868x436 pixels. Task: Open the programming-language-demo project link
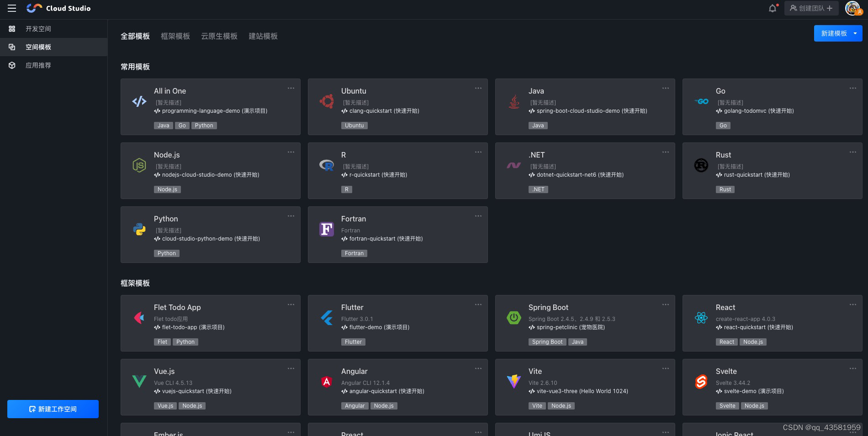point(211,111)
